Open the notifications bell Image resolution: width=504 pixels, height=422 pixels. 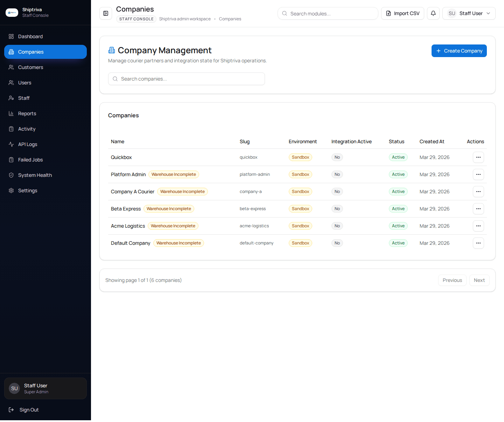tap(433, 13)
